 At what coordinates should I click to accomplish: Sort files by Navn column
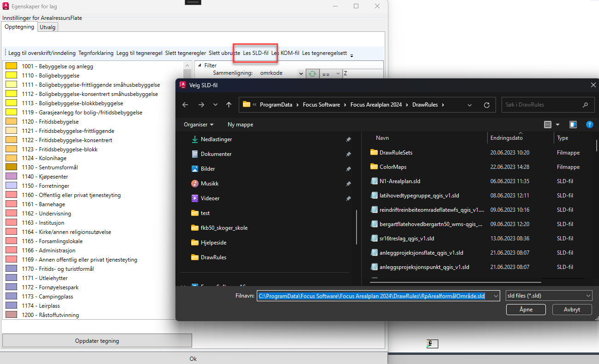382,138
